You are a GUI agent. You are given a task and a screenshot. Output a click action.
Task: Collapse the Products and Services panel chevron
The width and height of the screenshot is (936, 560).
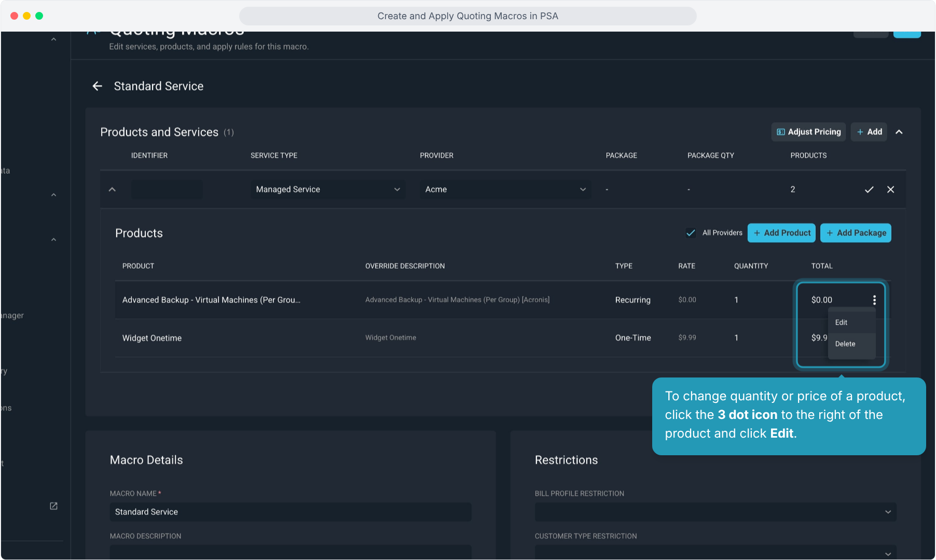point(899,132)
